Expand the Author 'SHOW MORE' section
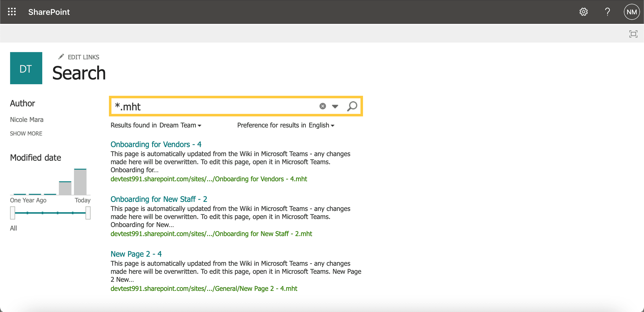The height and width of the screenshot is (312, 644). [x=26, y=133]
